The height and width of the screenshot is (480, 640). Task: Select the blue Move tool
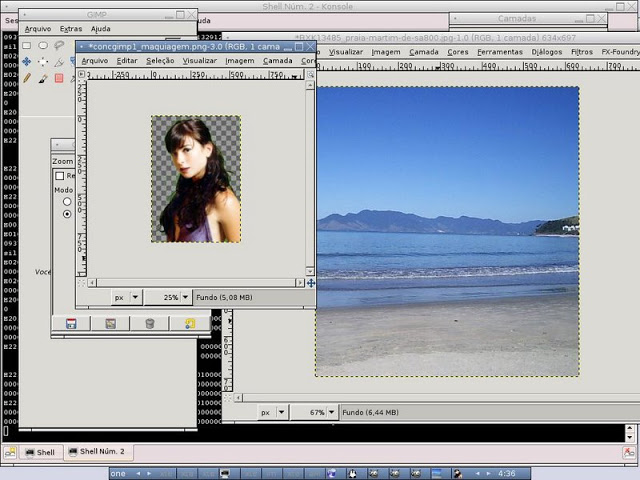[27, 62]
